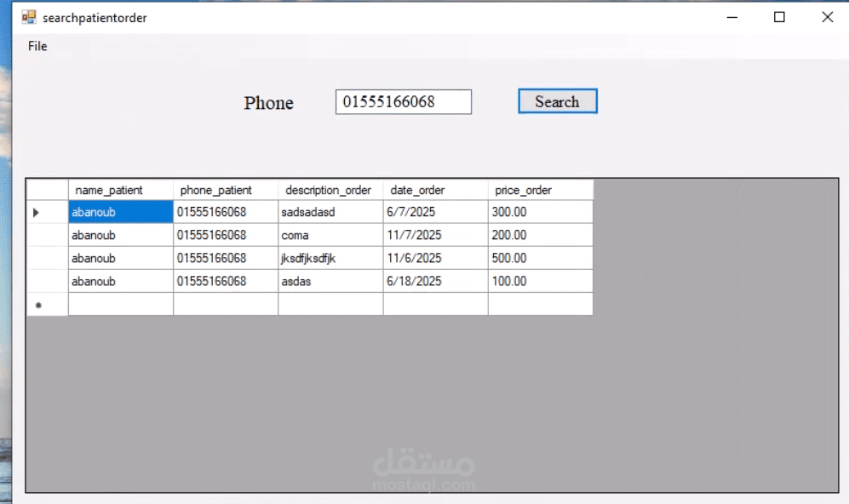The height and width of the screenshot is (504, 849).
Task: Focus the Phone number input field
Action: tap(404, 102)
